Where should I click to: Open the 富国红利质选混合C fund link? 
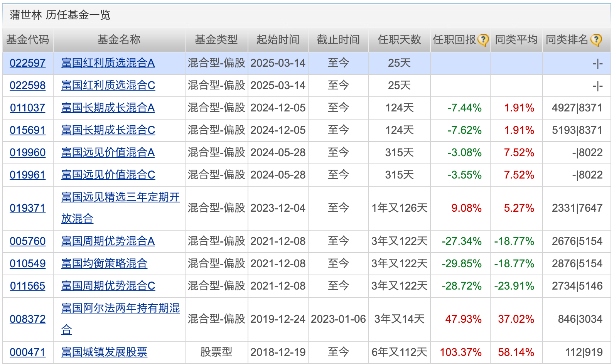coord(108,85)
